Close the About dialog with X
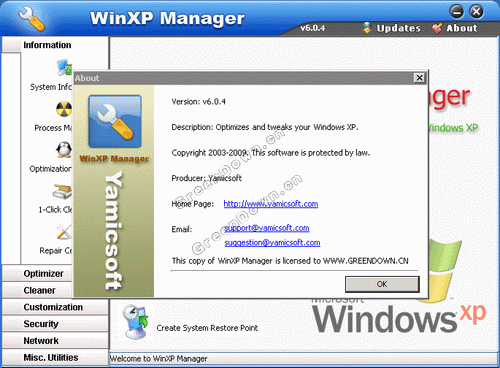The width and height of the screenshot is (500, 368). pos(419,78)
